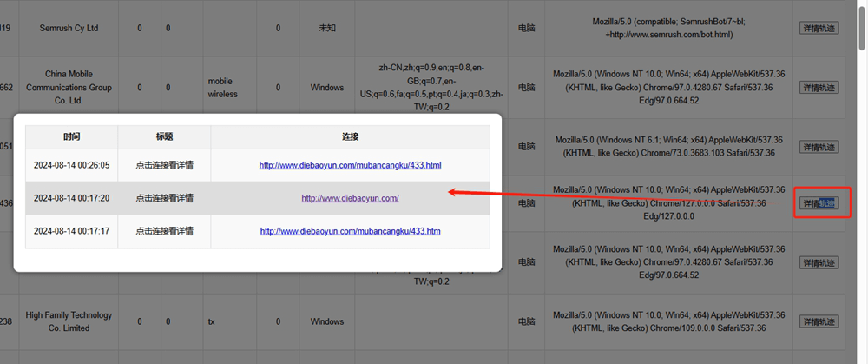Viewport: 868px width, 364px height.
Task: Open the http://www.diebaoyun.com/ homepage link
Action: [350, 198]
